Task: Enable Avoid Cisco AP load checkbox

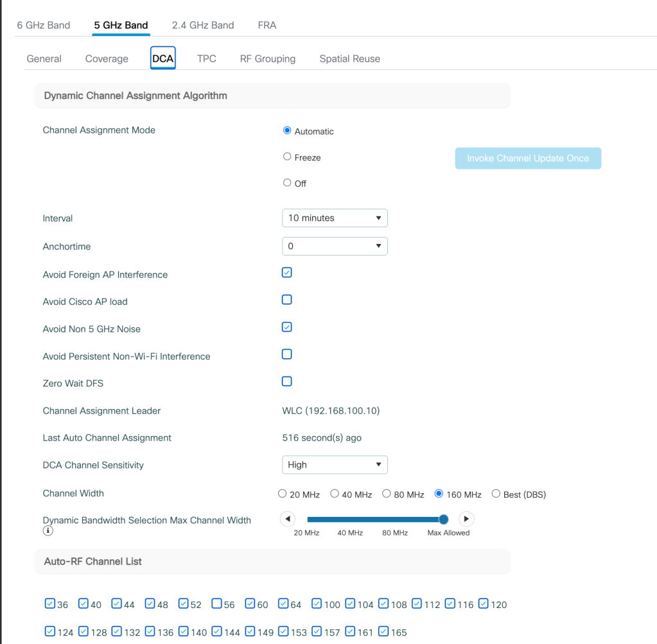Action: click(287, 300)
